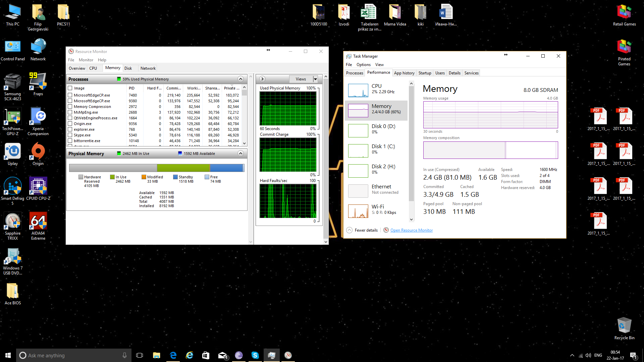
Task: Collapse the Physical Memory section
Action: tap(240, 154)
